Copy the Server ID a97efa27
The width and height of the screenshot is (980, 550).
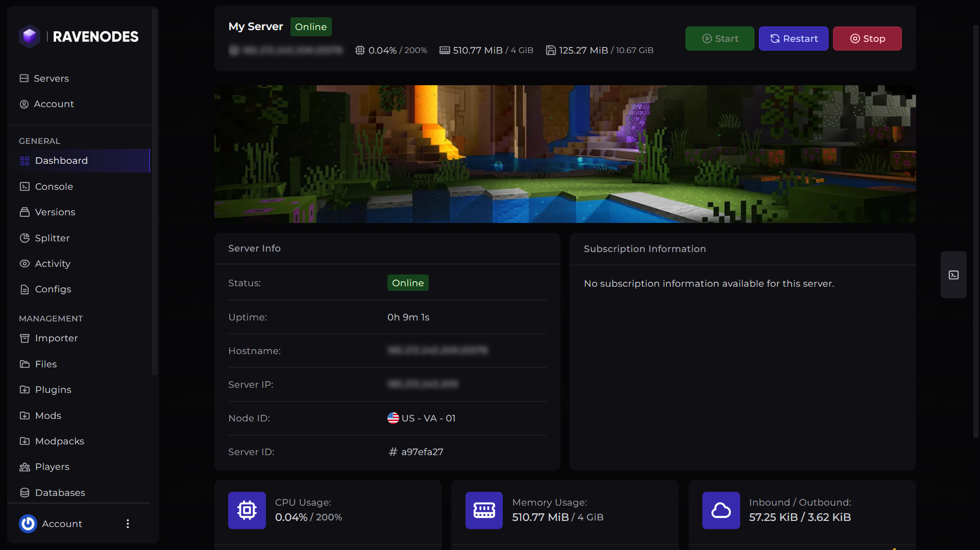tap(422, 452)
